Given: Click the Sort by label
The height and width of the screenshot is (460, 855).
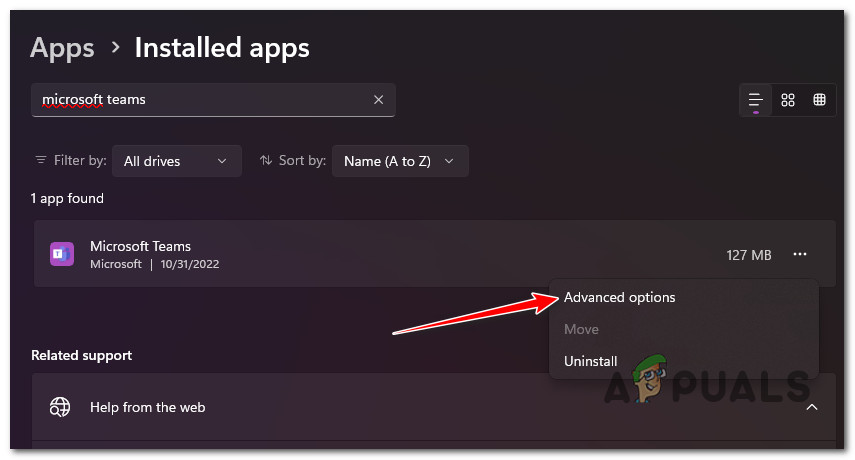Looking at the screenshot, I should coord(302,160).
